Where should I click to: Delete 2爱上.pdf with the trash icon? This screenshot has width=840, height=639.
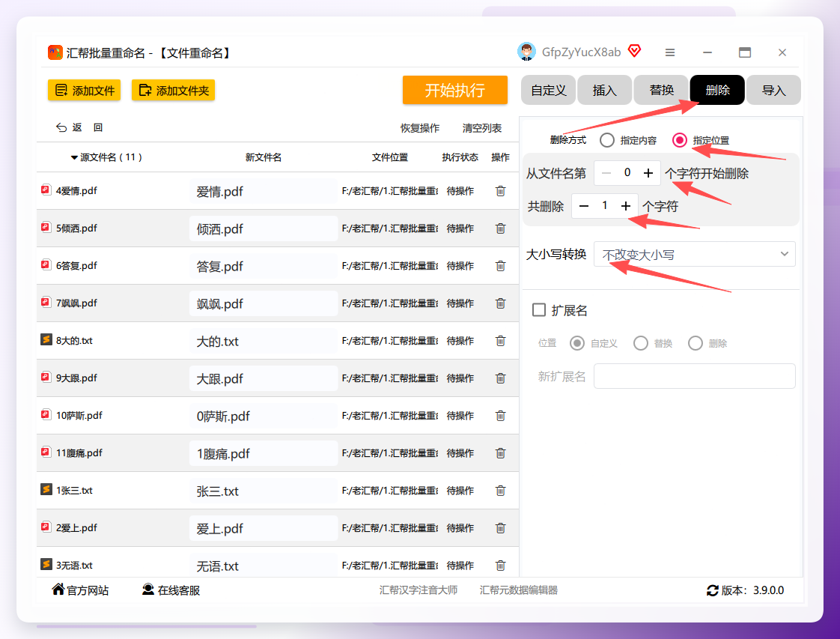click(500, 528)
